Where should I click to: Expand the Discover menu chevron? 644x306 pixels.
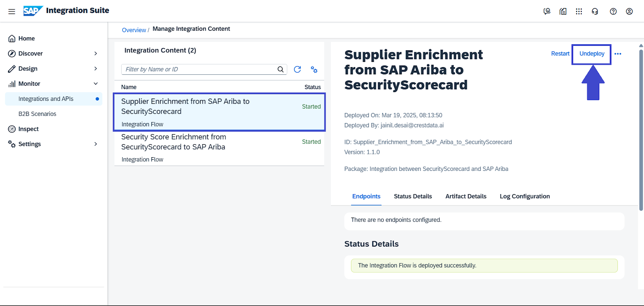pos(95,53)
